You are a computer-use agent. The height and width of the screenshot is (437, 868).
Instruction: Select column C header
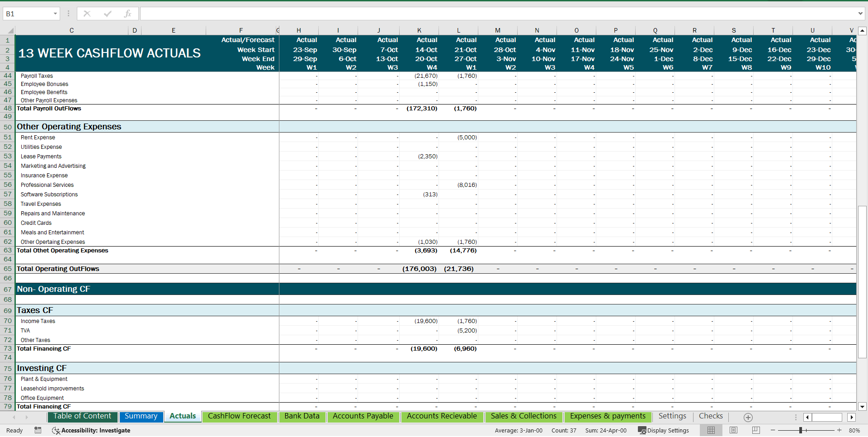pyautogui.click(x=71, y=31)
